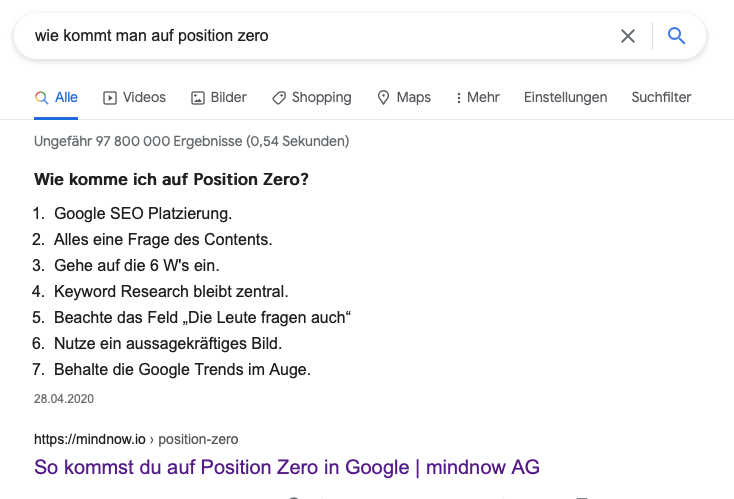
Task: Open the Mehr dropdown menu
Action: pos(477,97)
